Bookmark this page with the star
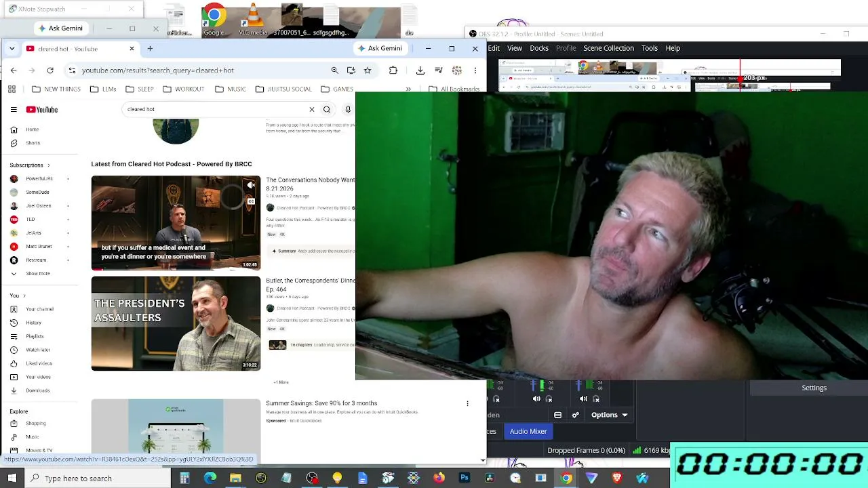 368,70
